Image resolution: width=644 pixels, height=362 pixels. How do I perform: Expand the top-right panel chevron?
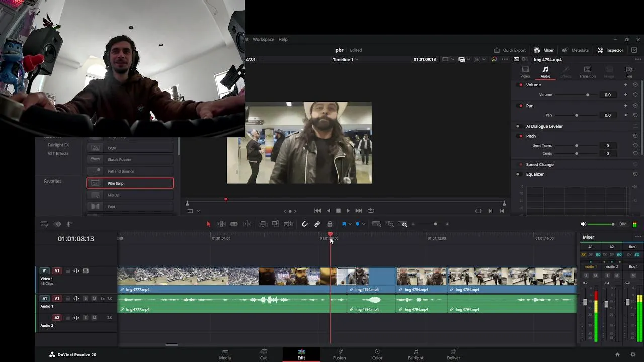(x=634, y=50)
